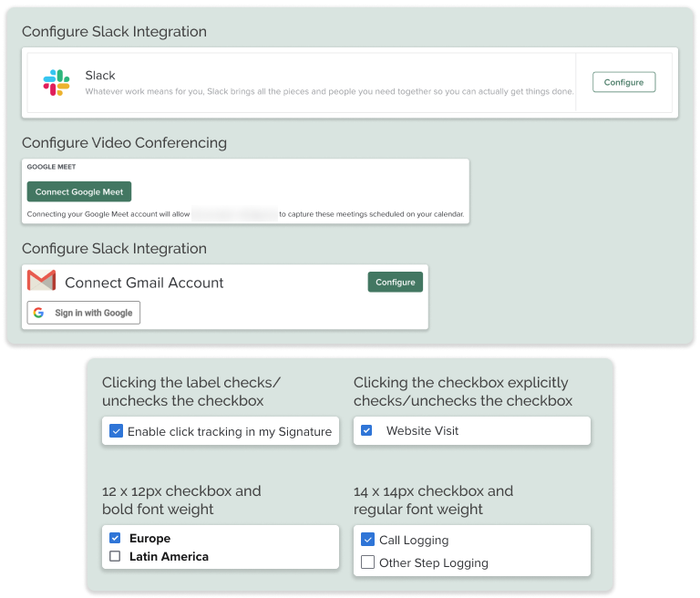Viewport: 700px width, 598px height.
Task: Click the Slack title in the integration card
Action: click(x=100, y=76)
